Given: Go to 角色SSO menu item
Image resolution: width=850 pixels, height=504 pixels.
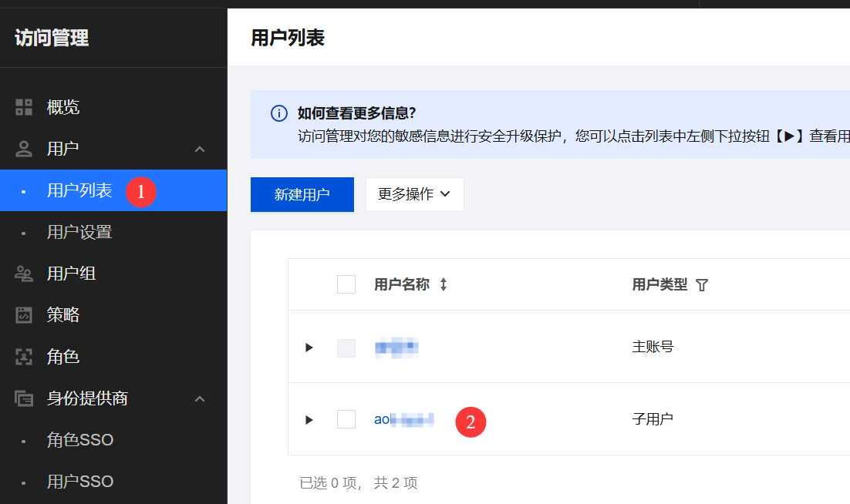Looking at the screenshot, I should click(x=80, y=440).
